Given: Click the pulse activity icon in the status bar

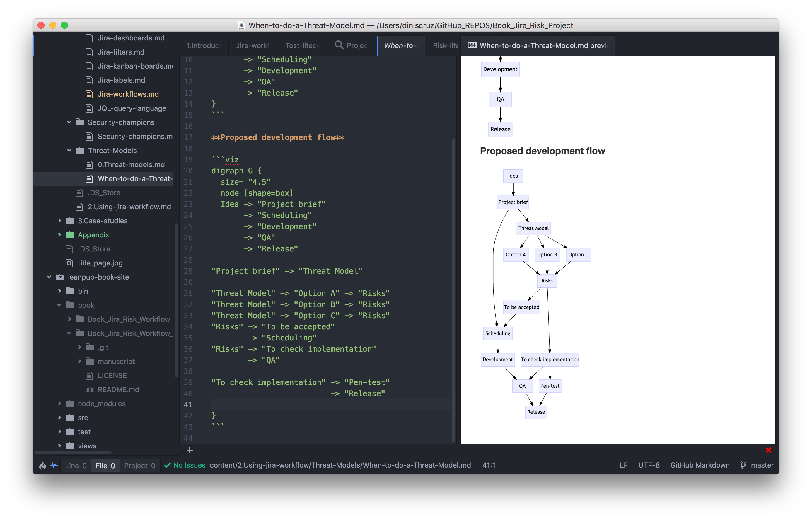Looking at the screenshot, I should [54, 466].
